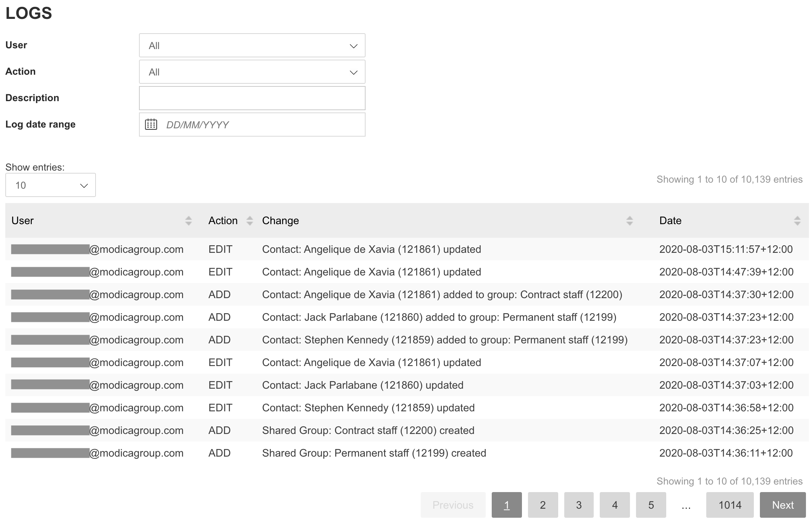Image resolution: width=812 pixels, height=520 pixels.
Task: Go to last page 1014
Action: [x=730, y=505]
